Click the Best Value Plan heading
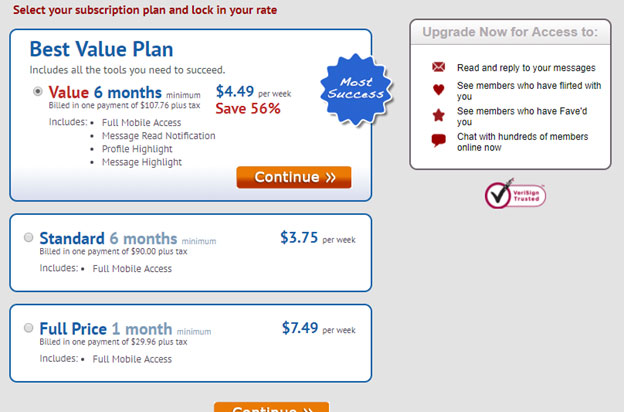Viewport: 624px width, 412px height. click(x=101, y=49)
